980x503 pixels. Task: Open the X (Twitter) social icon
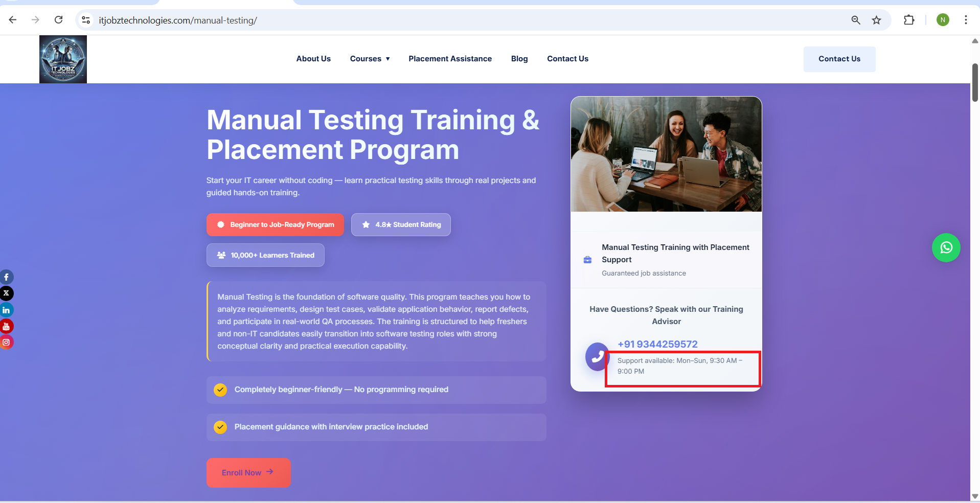click(6, 293)
